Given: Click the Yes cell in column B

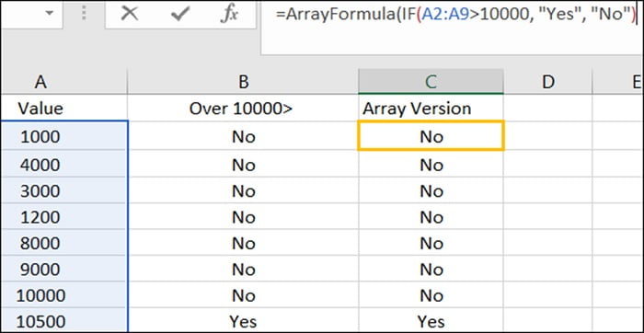Looking at the screenshot, I should point(243,321).
